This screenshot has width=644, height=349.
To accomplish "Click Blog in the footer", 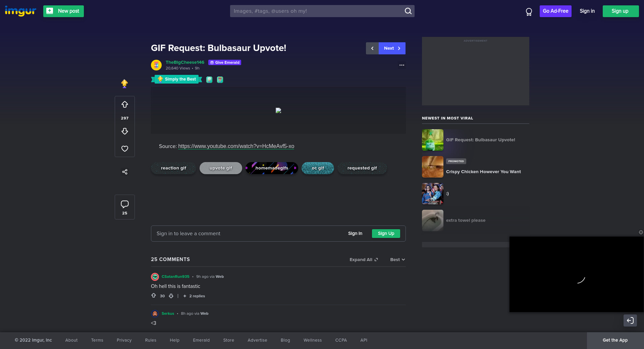I will [285, 340].
